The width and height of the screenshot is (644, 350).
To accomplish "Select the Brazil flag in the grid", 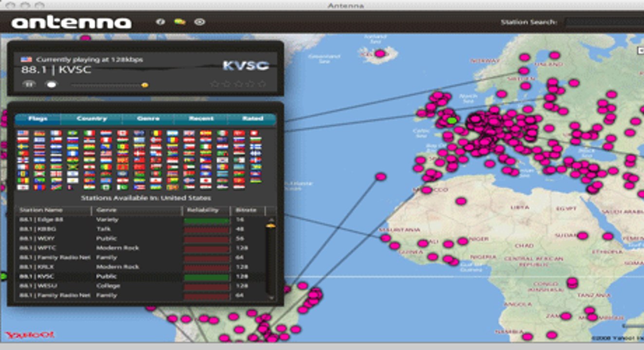I will tap(72, 133).
